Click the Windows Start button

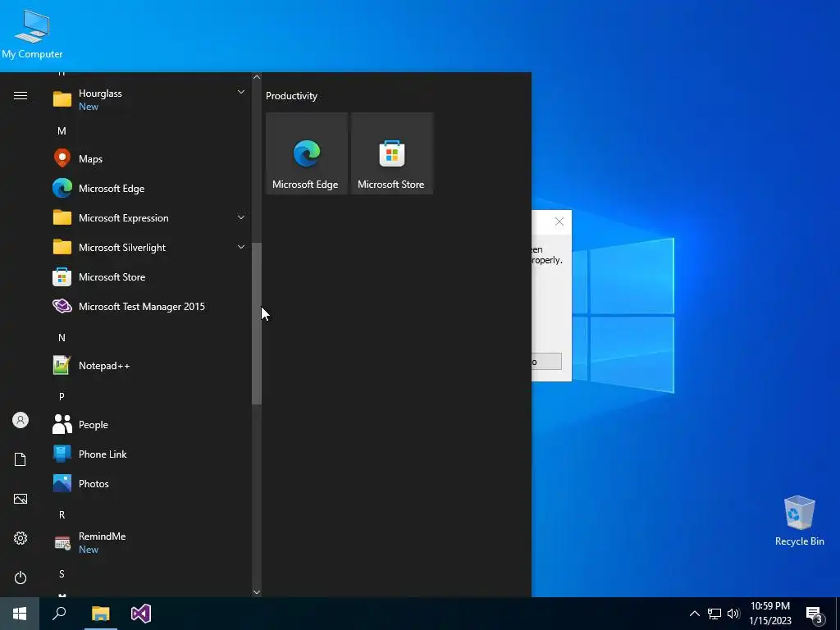coord(20,614)
